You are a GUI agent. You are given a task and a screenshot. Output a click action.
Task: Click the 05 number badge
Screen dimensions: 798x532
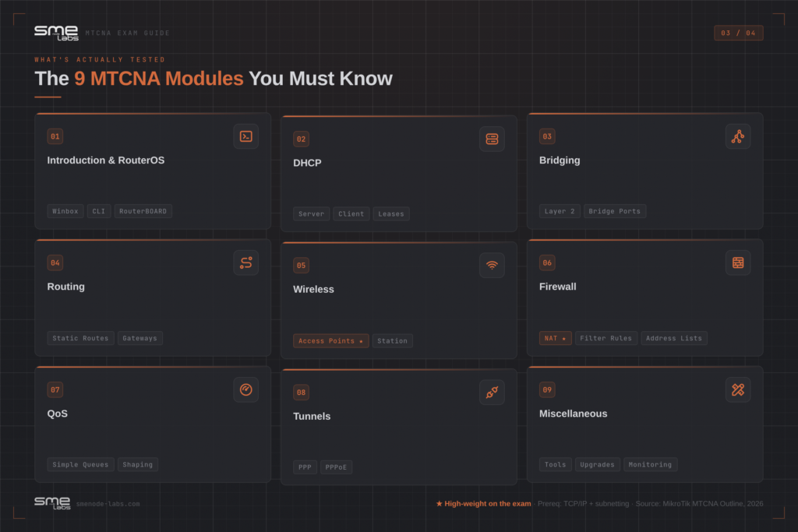point(301,266)
